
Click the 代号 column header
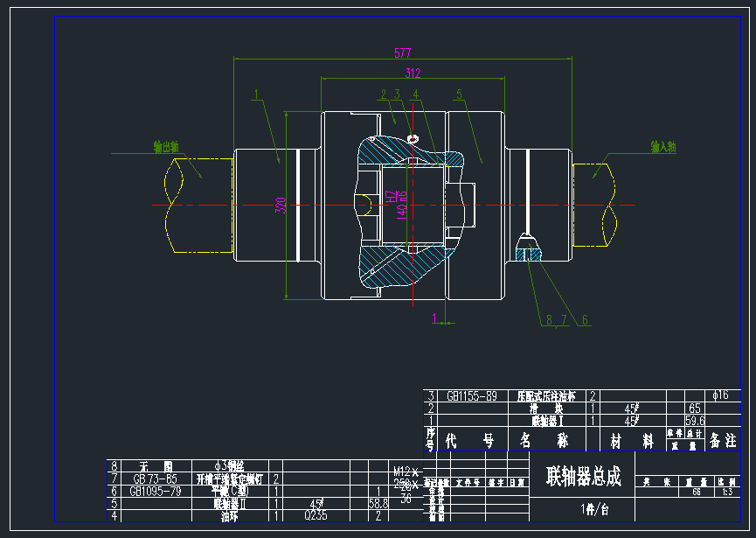tap(469, 441)
